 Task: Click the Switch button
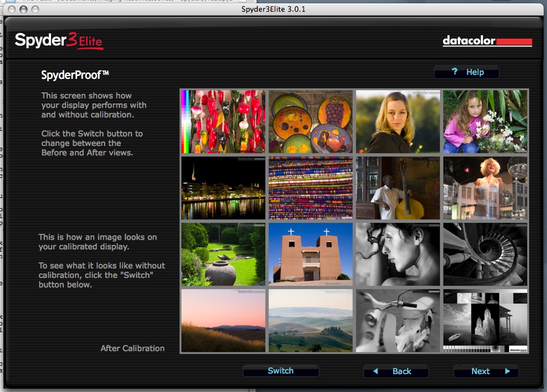281,371
